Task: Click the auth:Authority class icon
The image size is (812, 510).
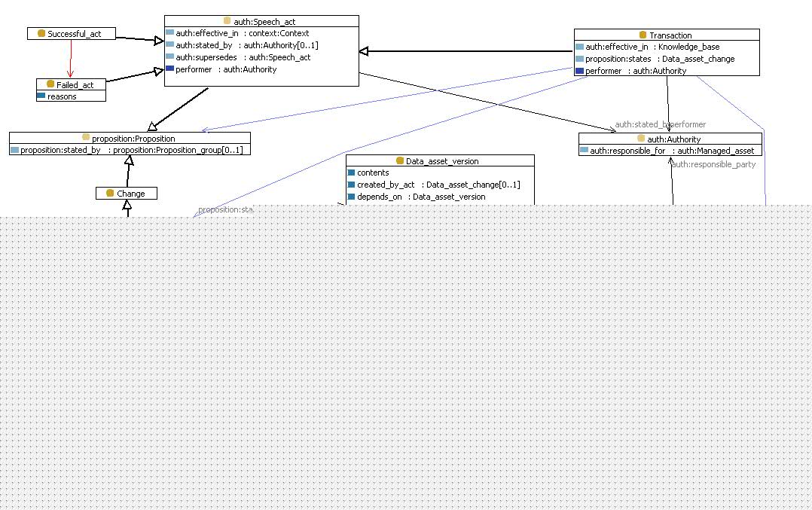Action: click(x=640, y=139)
